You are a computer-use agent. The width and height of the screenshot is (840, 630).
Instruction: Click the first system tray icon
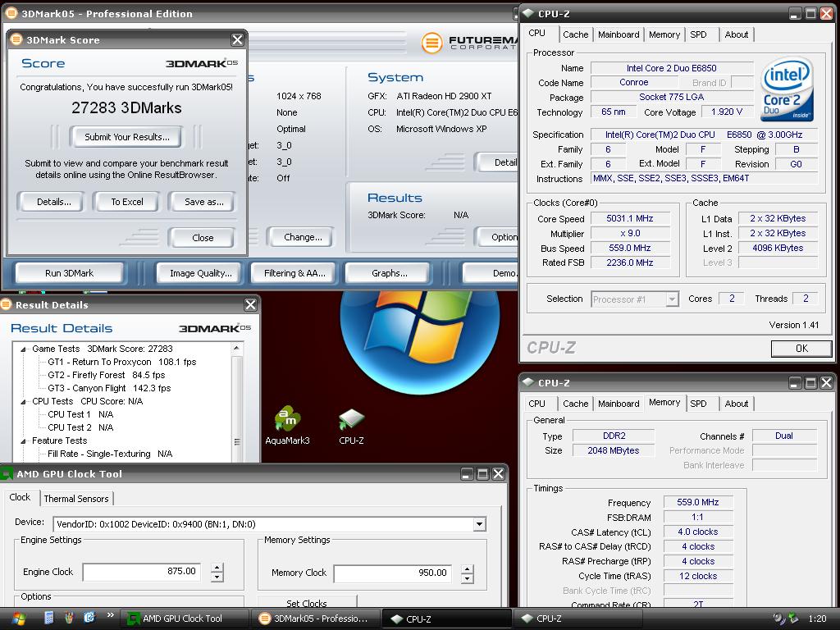click(779, 619)
